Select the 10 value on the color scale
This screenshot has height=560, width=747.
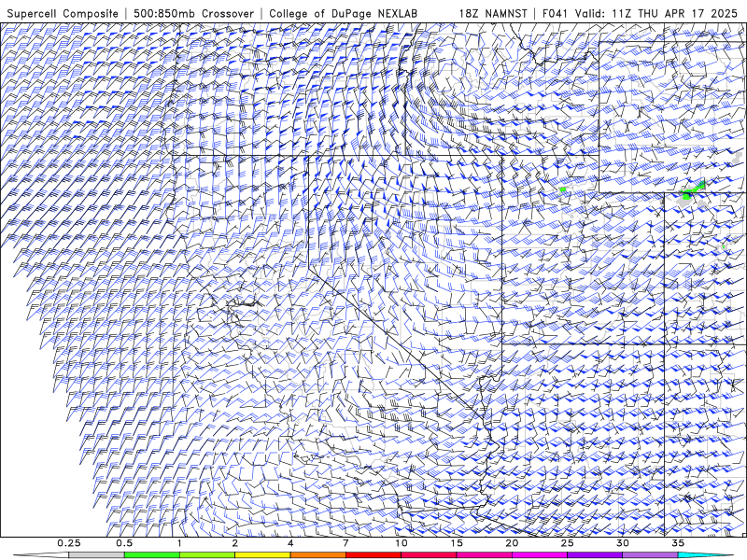point(402,543)
